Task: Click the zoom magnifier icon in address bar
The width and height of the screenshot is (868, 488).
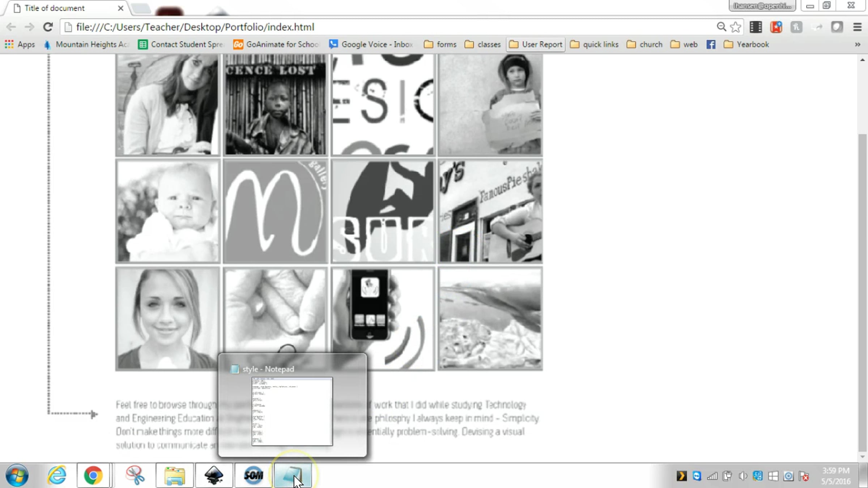Action: tap(721, 27)
